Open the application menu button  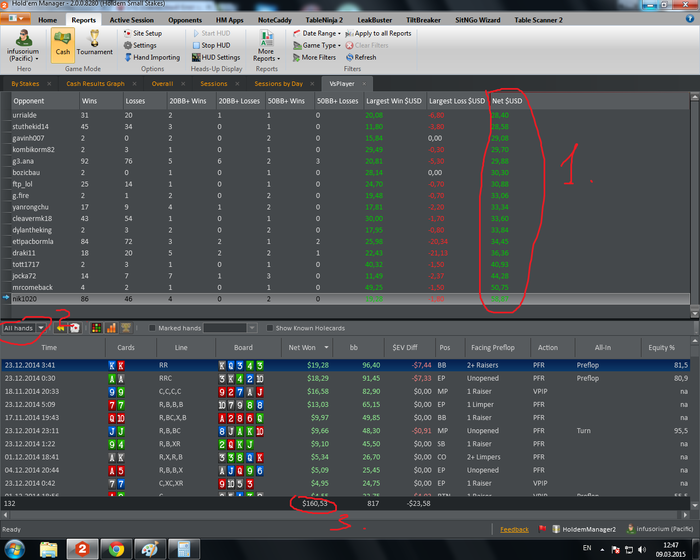[x=16, y=18]
